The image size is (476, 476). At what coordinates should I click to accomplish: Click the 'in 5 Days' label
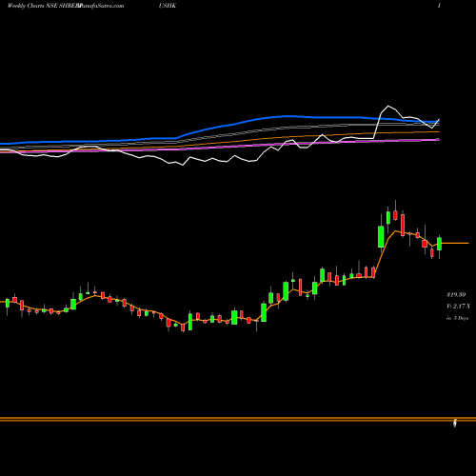(457, 318)
